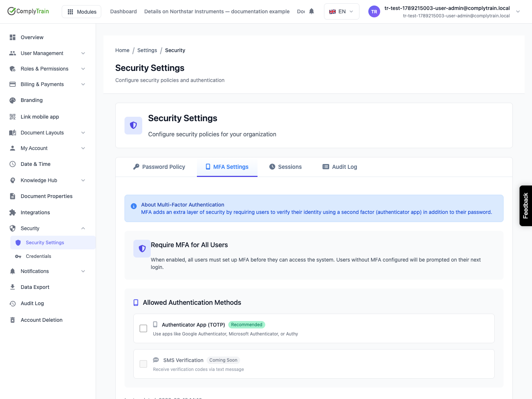Screen dimensions: 532x399
Task: Click the User Management people icon
Action: [13, 53]
